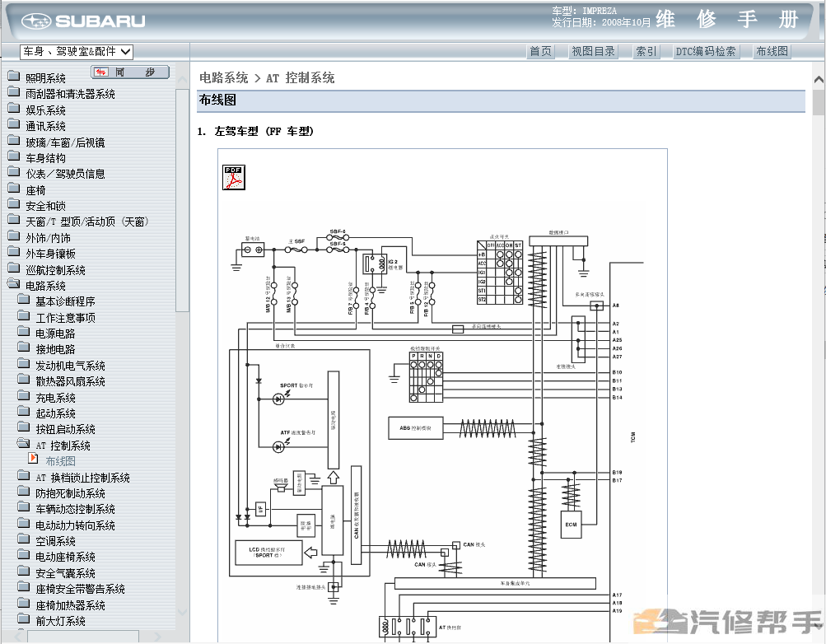Select 座椅安全带警告系统 tree item
The height and width of the screenshot is (644, 826).
[80, 590]
